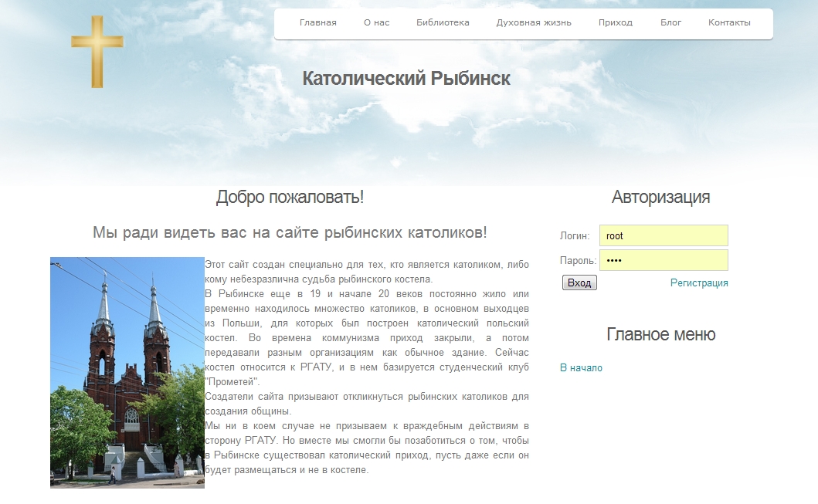Open Духовная жизнь menu item
The width and height of the screenshot is (818, 504).
point(534,22)
